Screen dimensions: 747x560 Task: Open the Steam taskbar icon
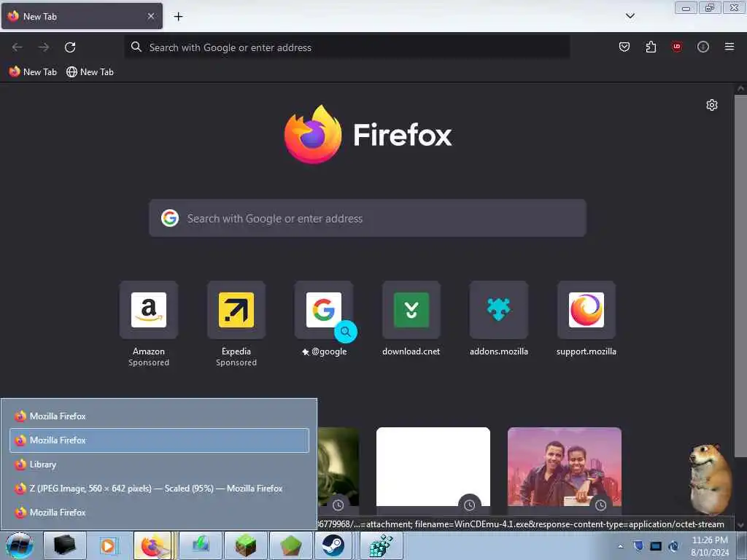pyautogui.click(x=333, y=545)
